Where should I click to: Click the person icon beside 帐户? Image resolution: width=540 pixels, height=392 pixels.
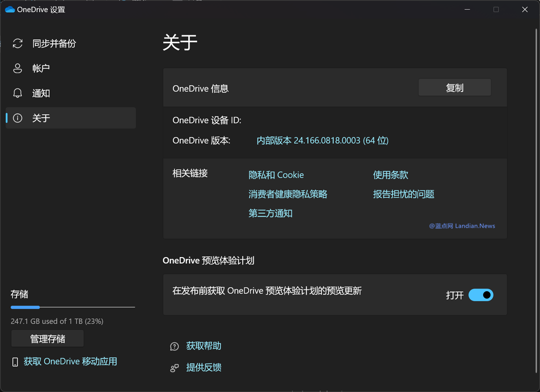tap(17, 68)
